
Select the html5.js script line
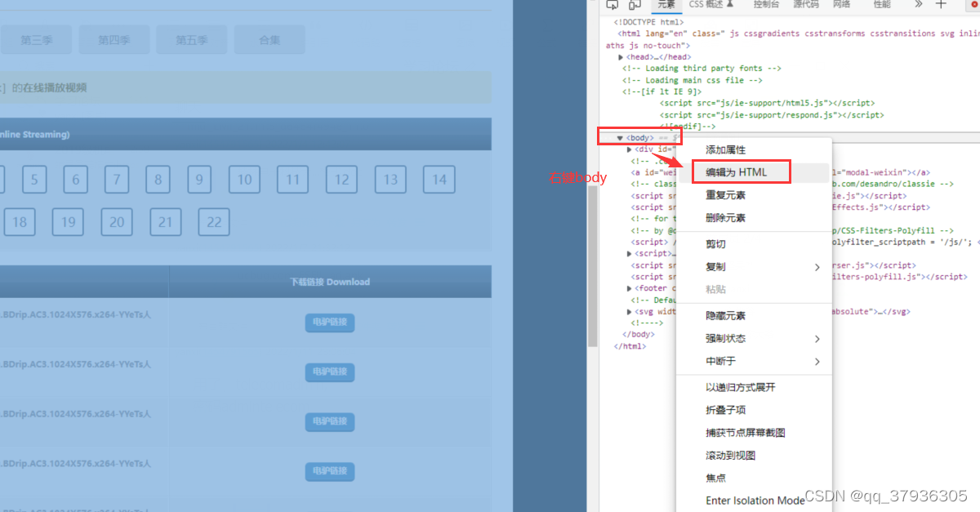point(768,103)
